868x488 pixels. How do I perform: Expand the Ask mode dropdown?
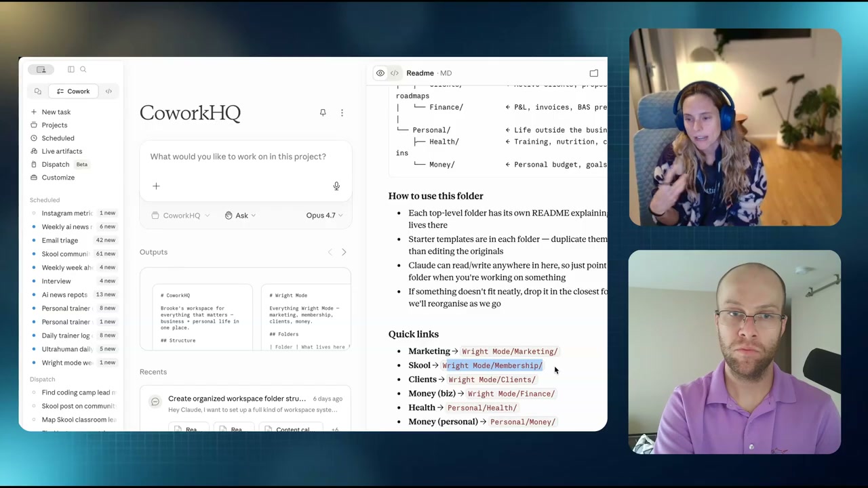click(240, 216)
